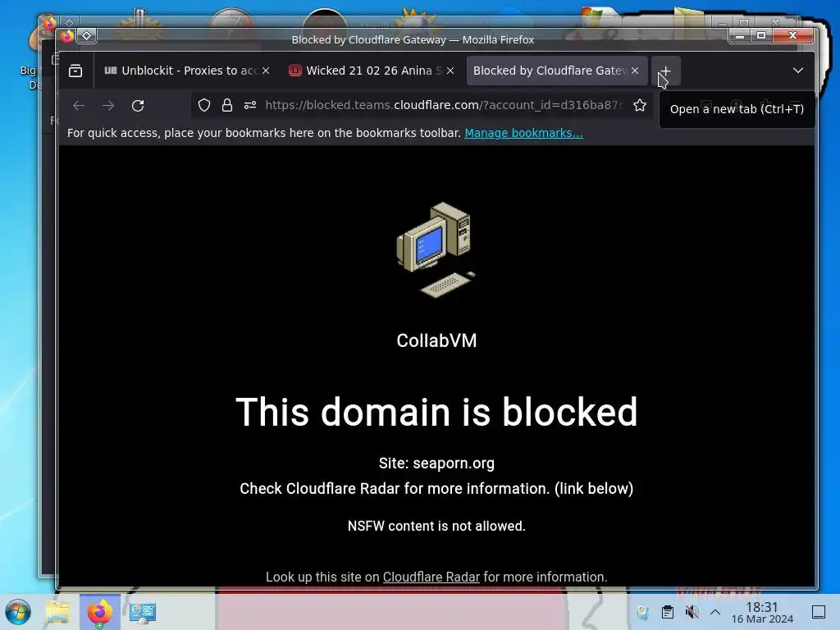This screenshot has width=840, height=630.
Task: Open the Windows Start menu
Action: click(18, 612)
